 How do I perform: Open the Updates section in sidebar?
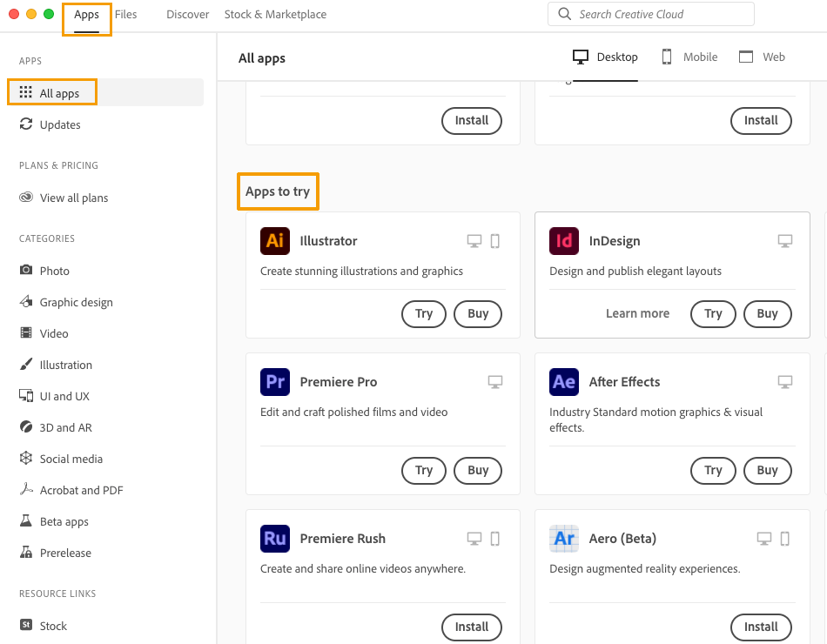coord(59,124)
